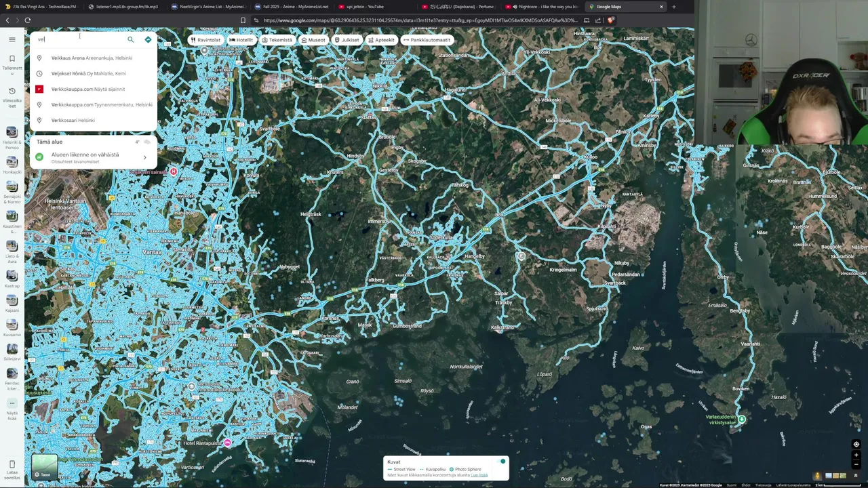This screenshot has height=488, width=868.
Task: Open recent Lieto & Aura thumbnail
Action: point(12,246)
